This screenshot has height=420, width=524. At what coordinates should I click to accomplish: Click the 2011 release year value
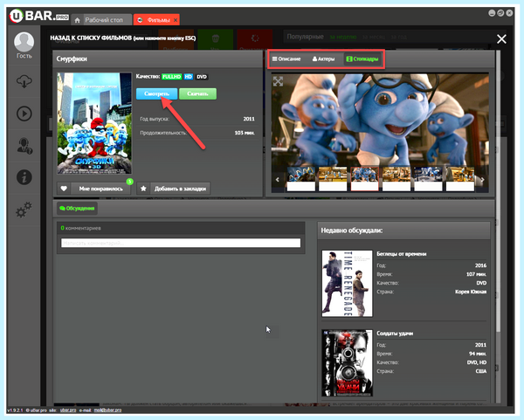point(249,119)
